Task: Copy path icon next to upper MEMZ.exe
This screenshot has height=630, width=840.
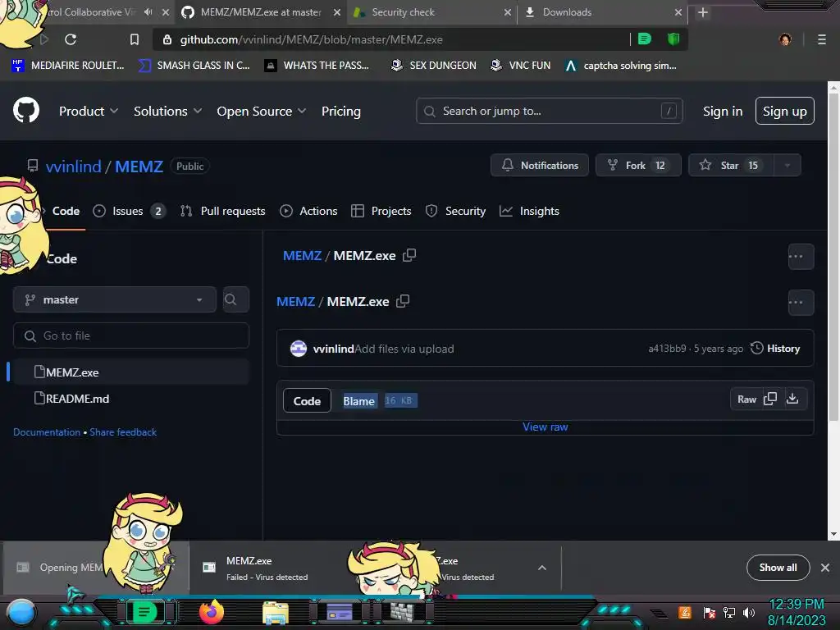Action: (x=409, y=255)
